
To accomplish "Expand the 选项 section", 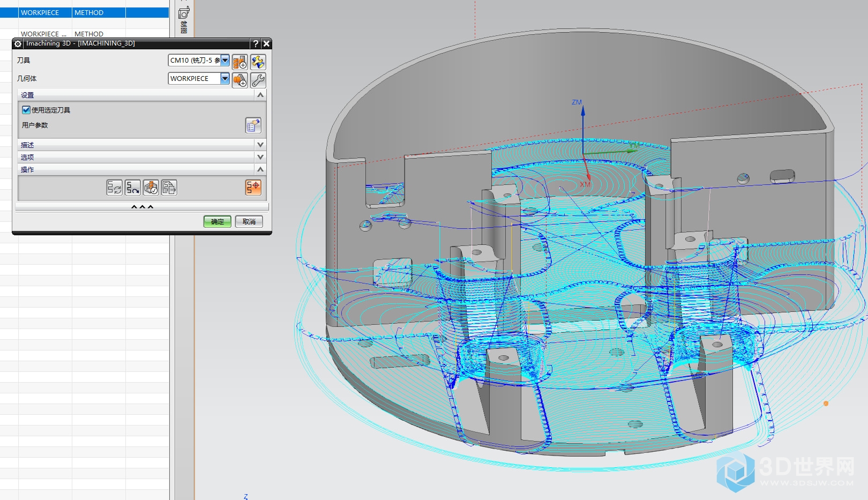I will point(260,157).
